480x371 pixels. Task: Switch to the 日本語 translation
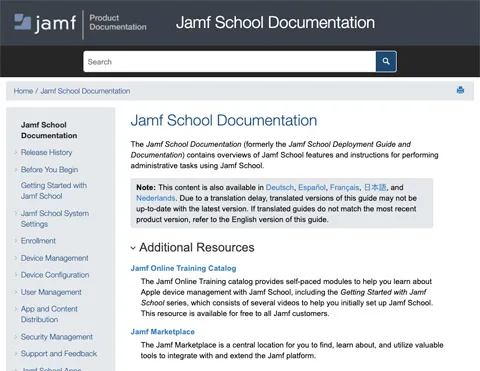(375, 187)
